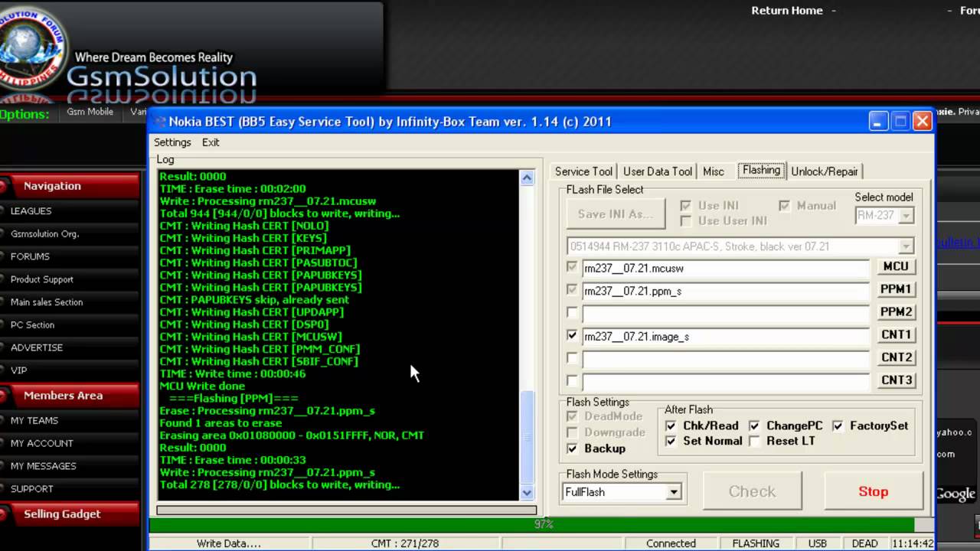Click the red Stop button
This screenshot has height=551, width=980.
click(873, 491)
